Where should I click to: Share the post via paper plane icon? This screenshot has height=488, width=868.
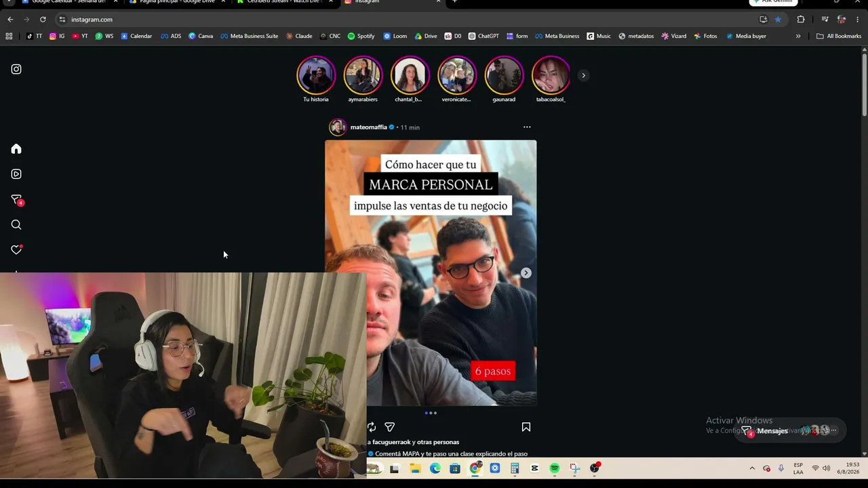tap(389, 427)
